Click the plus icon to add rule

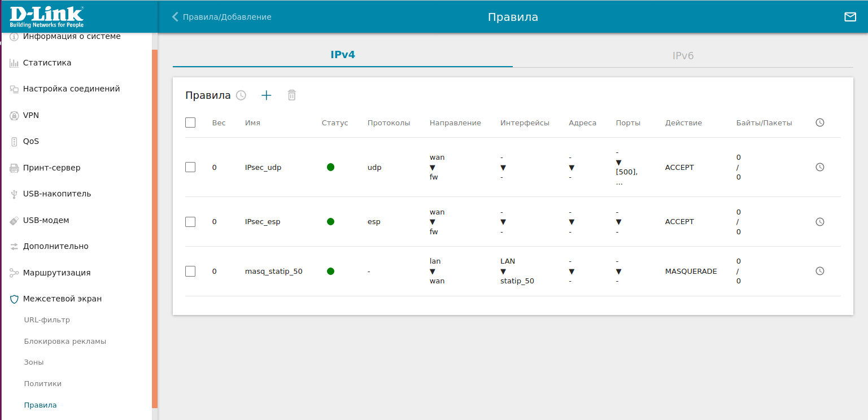(x=267, y=95)
